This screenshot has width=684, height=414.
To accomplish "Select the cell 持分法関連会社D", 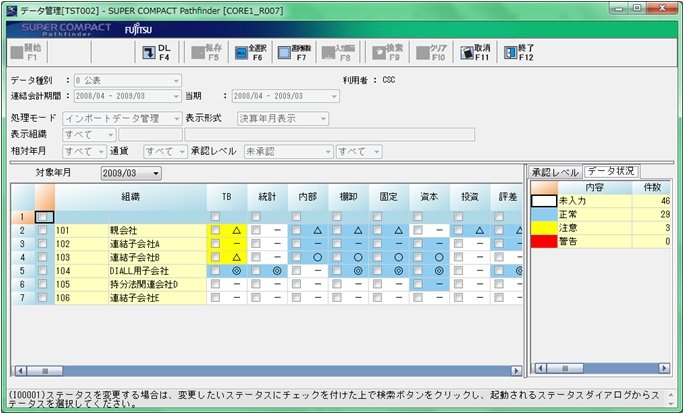I will [x=157, y=284].
